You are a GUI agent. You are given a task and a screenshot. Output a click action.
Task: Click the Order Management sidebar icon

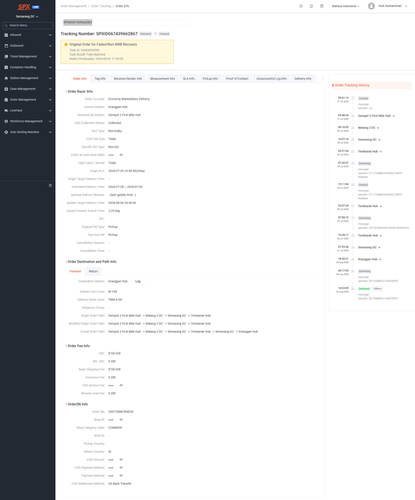click(6, 100)
